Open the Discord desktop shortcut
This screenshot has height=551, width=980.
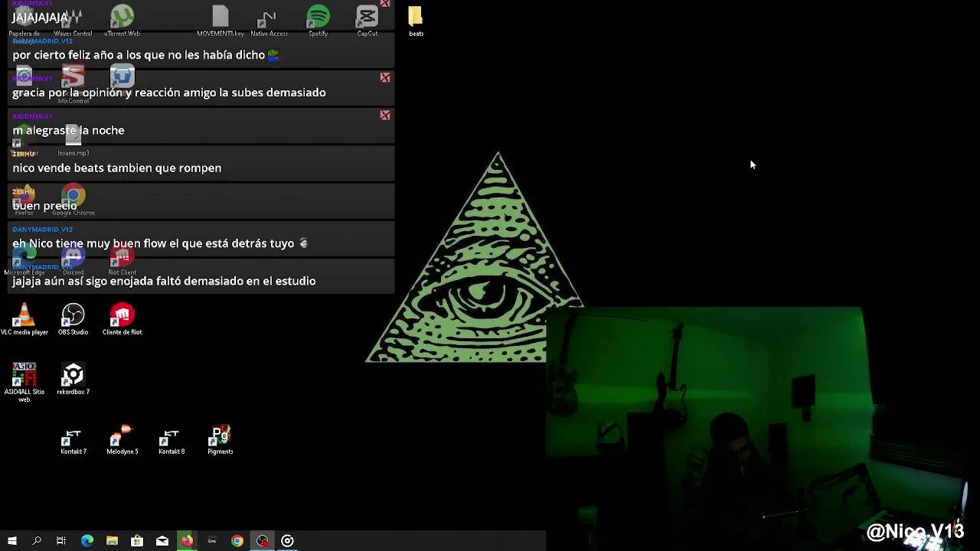pos(73,259)
